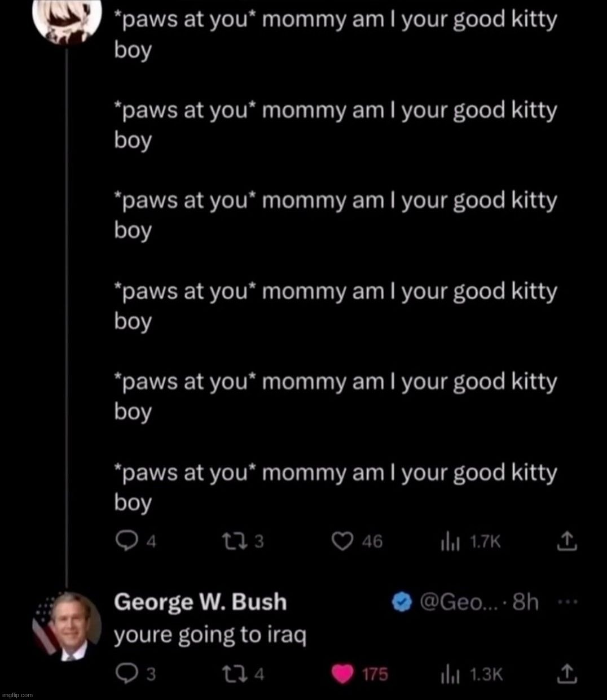Click the imgflip.com watermark

click(x=17, y=695)
